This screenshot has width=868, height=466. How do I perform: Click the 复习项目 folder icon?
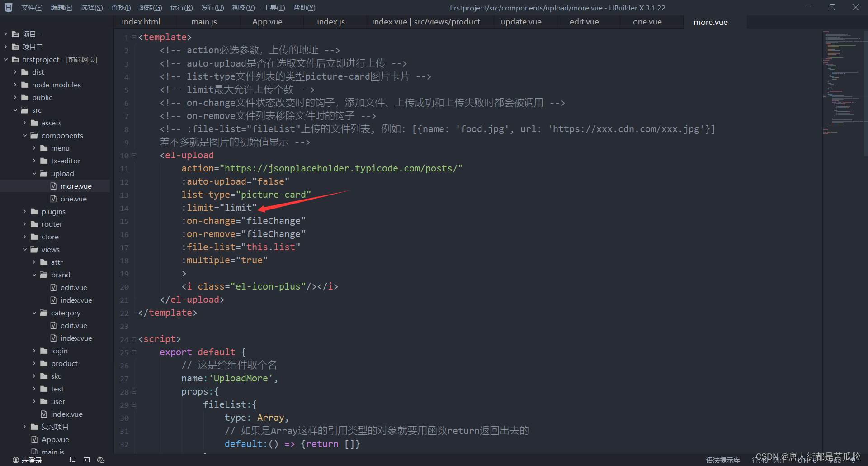34,427
